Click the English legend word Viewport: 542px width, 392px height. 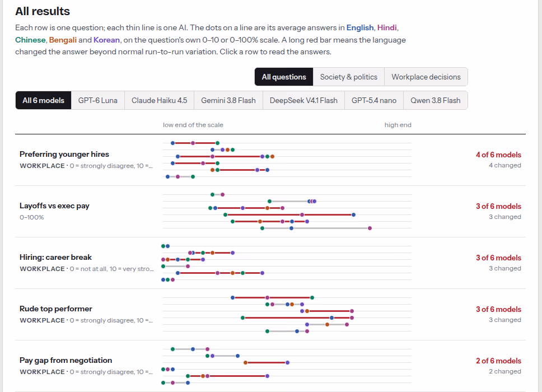click(x=360, y=27)
